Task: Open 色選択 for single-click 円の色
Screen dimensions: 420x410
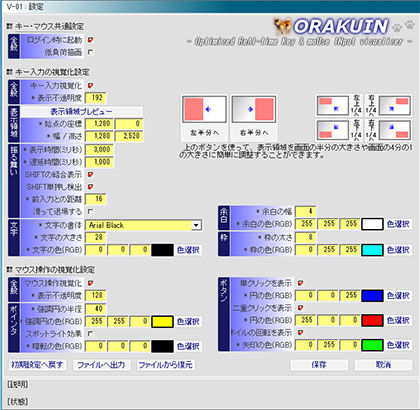Action: coord(398,296)
